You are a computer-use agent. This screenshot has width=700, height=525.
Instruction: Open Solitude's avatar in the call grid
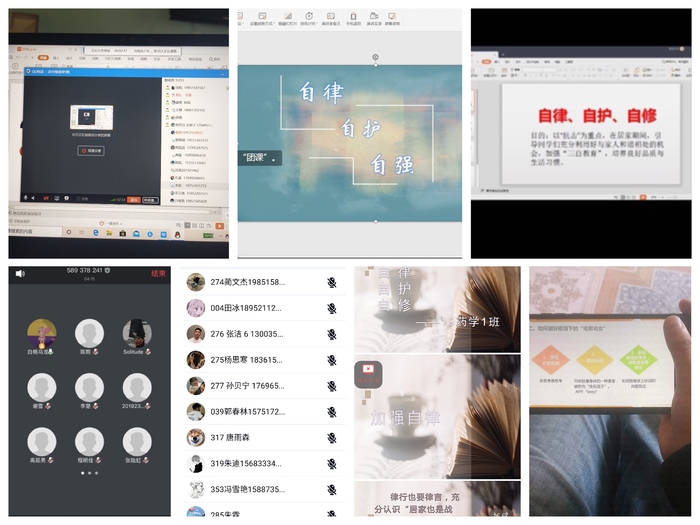pos(136,333)
